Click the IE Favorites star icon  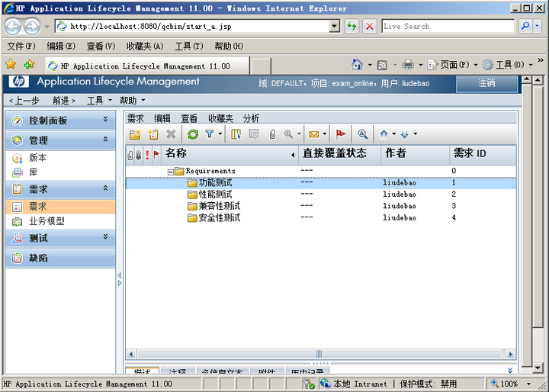pos(11,64)
